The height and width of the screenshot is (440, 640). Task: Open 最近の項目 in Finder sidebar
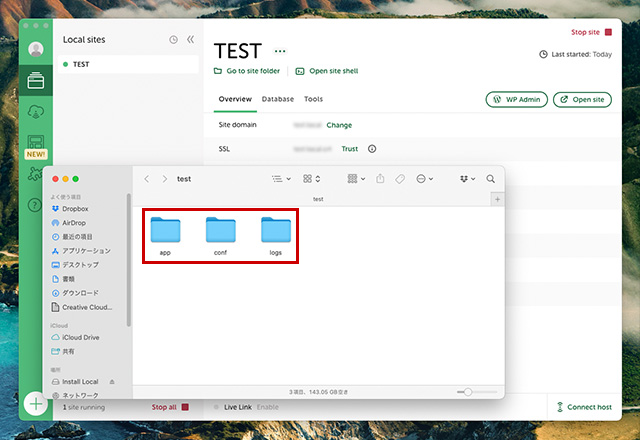click(x=72, y=237)
